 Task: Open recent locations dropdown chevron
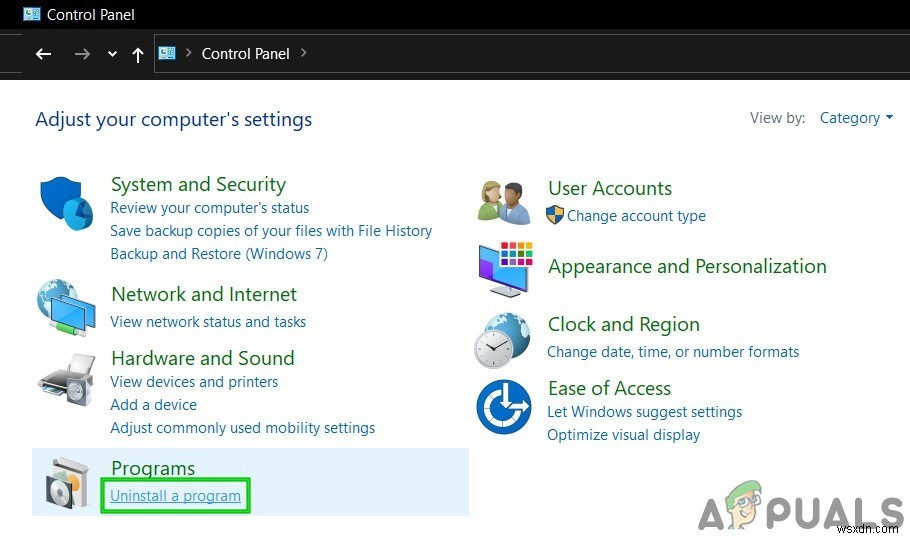click(x=113, y=55)
